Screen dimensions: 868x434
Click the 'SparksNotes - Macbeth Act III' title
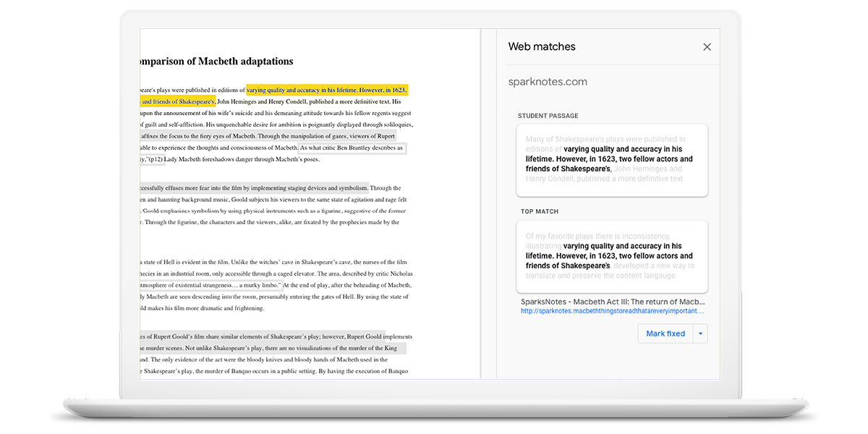[x=612, y=302]
